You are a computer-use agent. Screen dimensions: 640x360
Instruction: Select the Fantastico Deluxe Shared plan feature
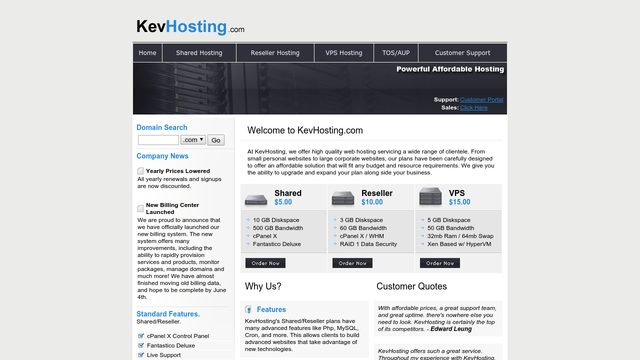(277, 244)
